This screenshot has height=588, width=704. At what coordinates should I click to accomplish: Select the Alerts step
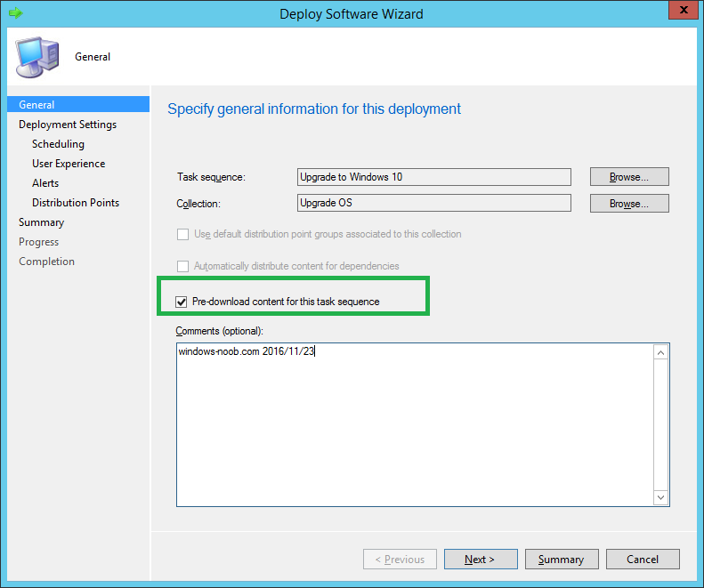pos(45,183)
